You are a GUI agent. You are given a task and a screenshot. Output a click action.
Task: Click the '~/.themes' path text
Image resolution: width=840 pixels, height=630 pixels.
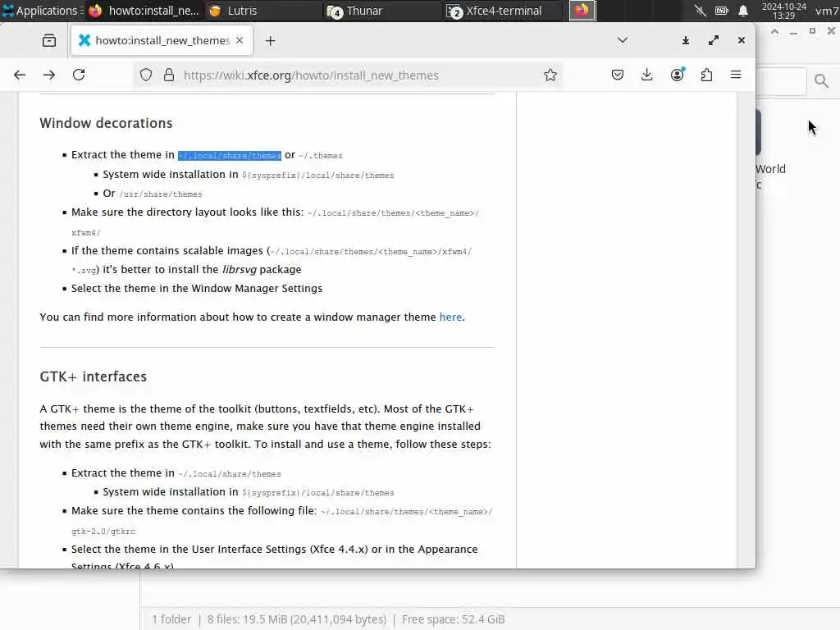(321, 156)
